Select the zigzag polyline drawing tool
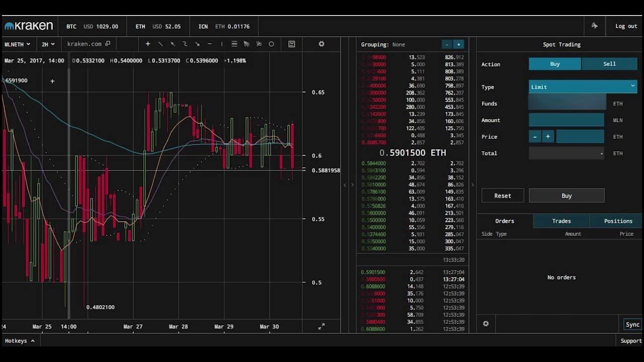644x362 pixels. point(185,44)
